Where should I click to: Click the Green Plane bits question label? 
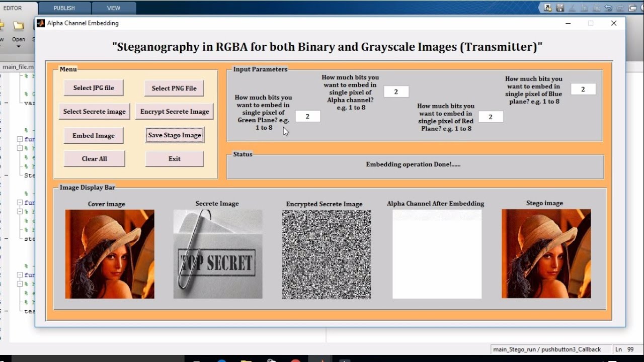coord(263,113)
